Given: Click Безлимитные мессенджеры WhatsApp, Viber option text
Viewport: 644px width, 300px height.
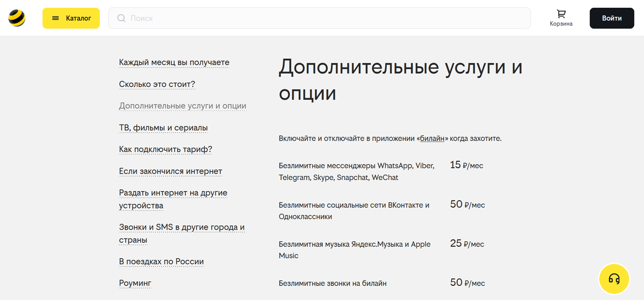Looking at the screenshot, I should point(356,171).
